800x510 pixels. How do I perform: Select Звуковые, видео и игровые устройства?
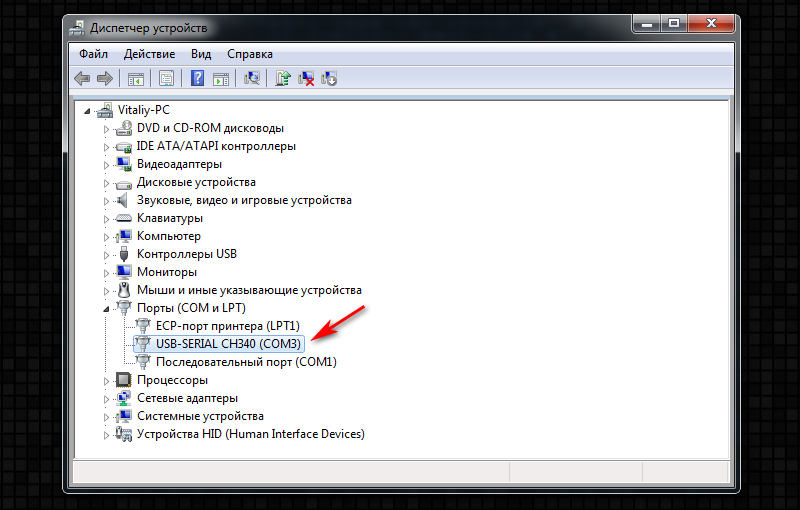[244, 200]
